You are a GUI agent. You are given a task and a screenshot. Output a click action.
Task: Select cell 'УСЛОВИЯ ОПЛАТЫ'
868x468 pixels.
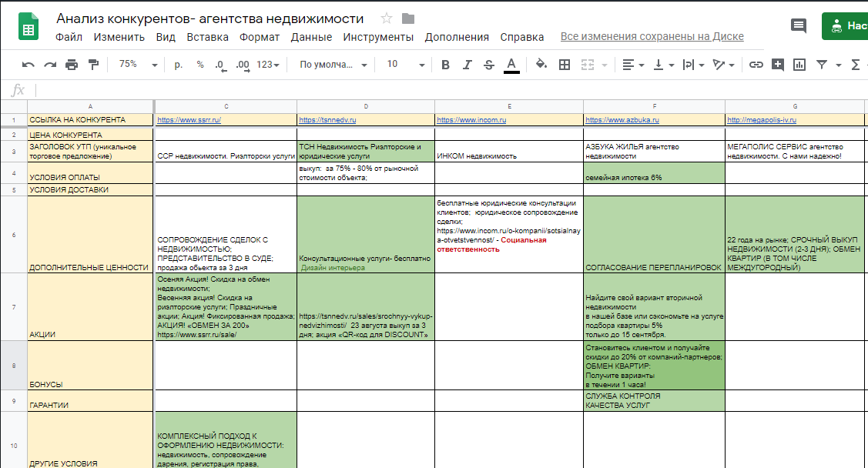[x=90, y=172]
